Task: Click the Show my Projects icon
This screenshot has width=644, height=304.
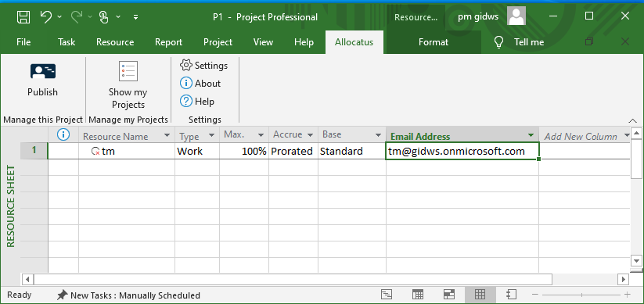Action: 128,71
